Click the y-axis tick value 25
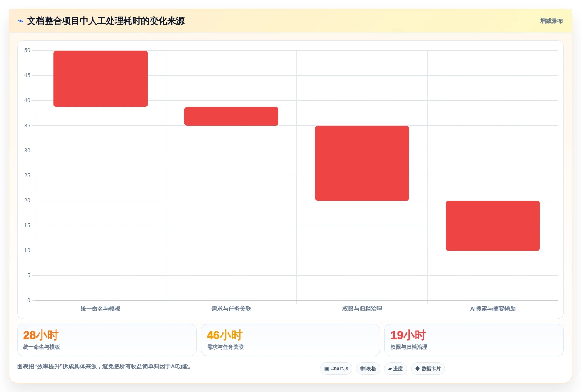The image size is (581, 392). [27, 176]
